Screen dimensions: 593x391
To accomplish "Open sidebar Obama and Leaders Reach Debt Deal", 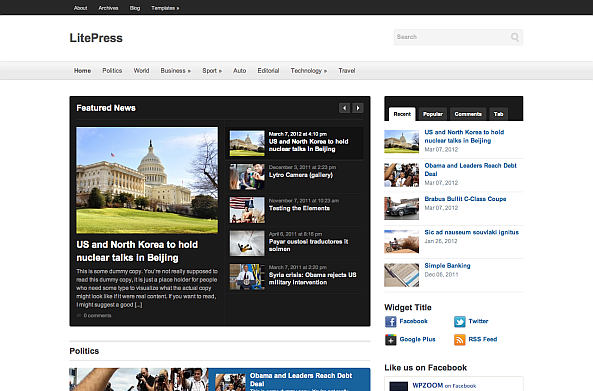I will click(x=470, y=170).
